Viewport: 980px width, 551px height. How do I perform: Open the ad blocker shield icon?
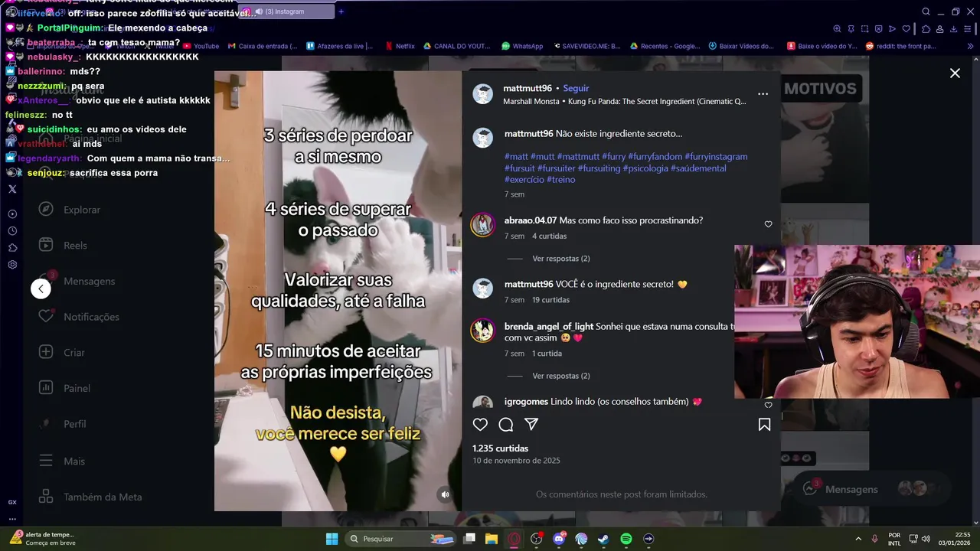tap(878, 29)
